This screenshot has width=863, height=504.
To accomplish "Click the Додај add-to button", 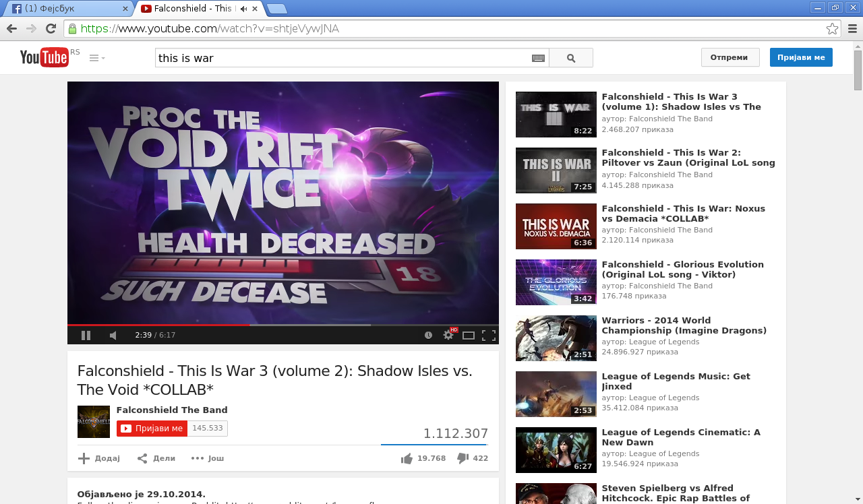I will pos(99,458).
